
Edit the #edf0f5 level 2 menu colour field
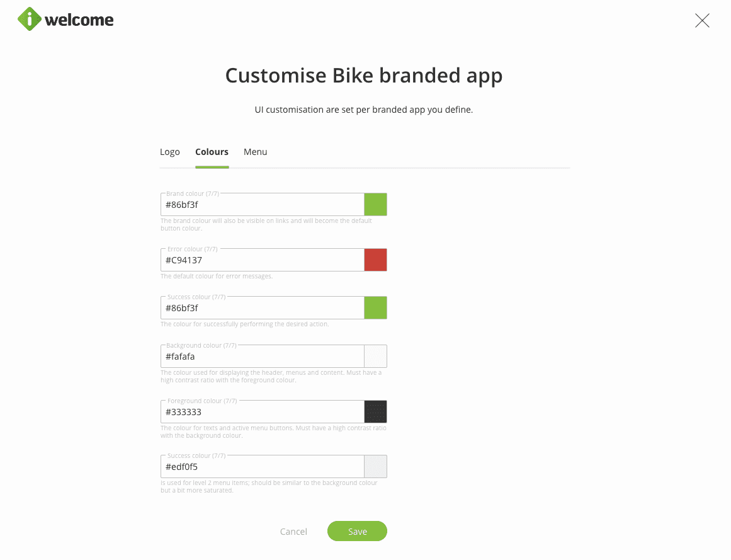[263, 467]
